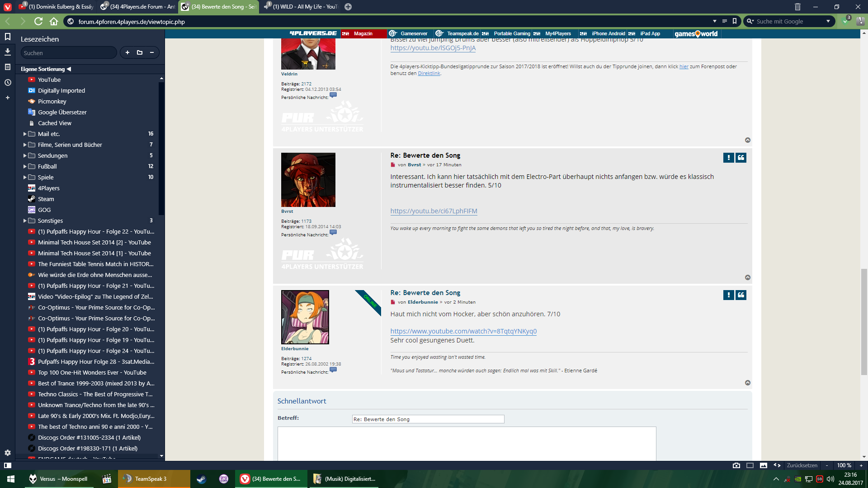Report Elderbunnie's post with exclamation icon
The height and width of the screenshot is (488, 868).
coord(728,295)
